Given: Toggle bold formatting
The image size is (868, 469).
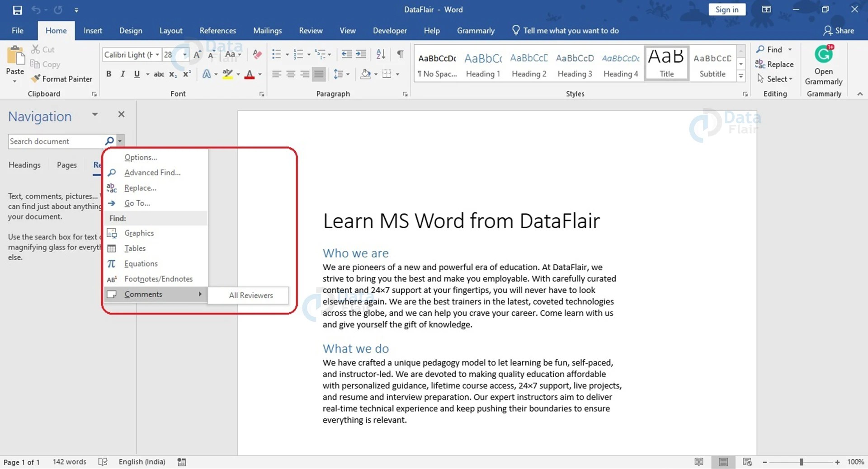Looking at the screenshot, I should [x=108, y=74].
